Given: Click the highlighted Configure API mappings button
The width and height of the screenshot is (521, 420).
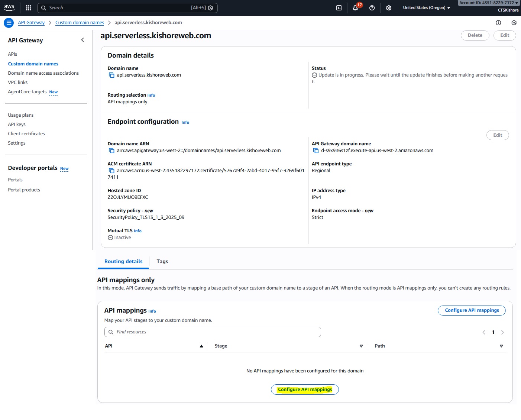Looking at the screenshot, I should pyautogui.click(x=305, y=390).
